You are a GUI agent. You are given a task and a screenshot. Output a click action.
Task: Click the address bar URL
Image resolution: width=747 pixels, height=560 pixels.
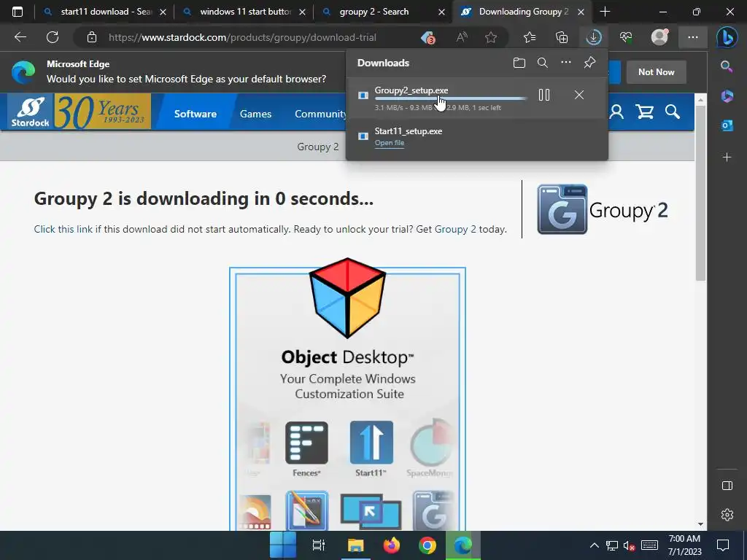click(x=242, y=37)
